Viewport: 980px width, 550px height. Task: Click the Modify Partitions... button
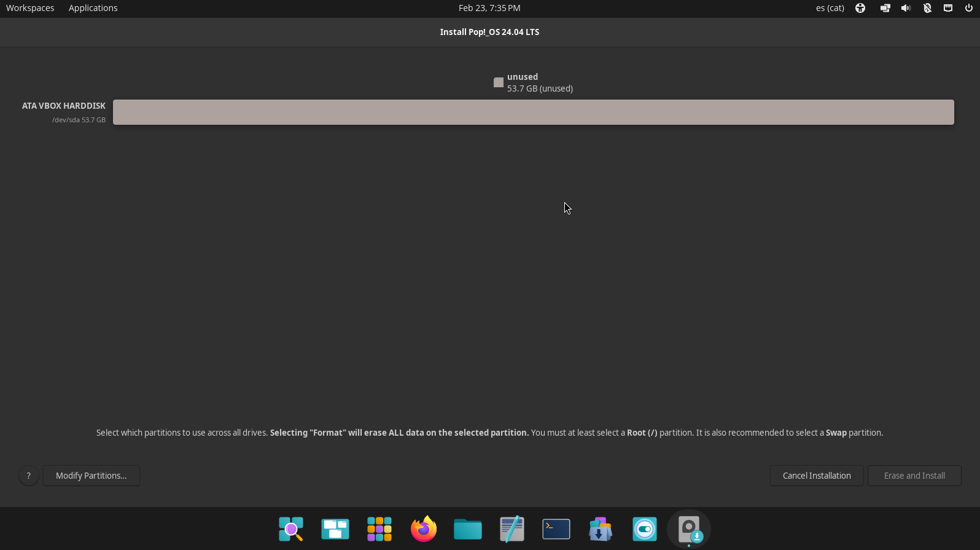[x=91, y=476]
